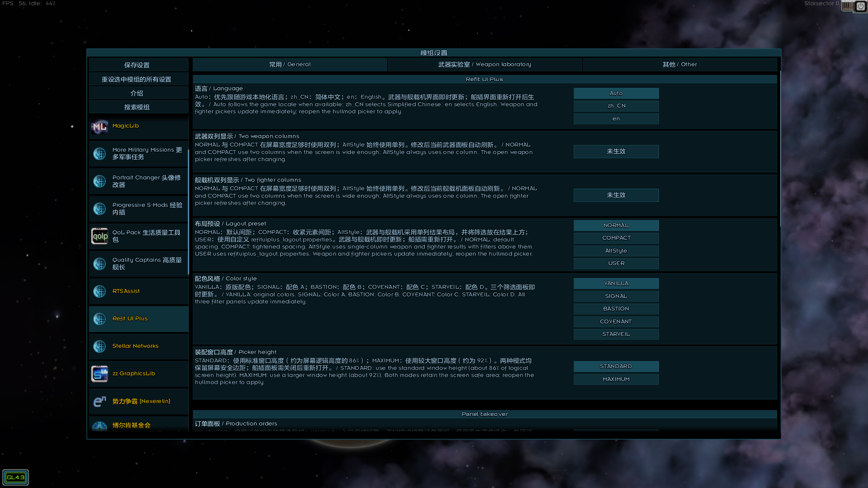Select COMPACT layout preset
868x488 pixels.
[x=616, y=238]
